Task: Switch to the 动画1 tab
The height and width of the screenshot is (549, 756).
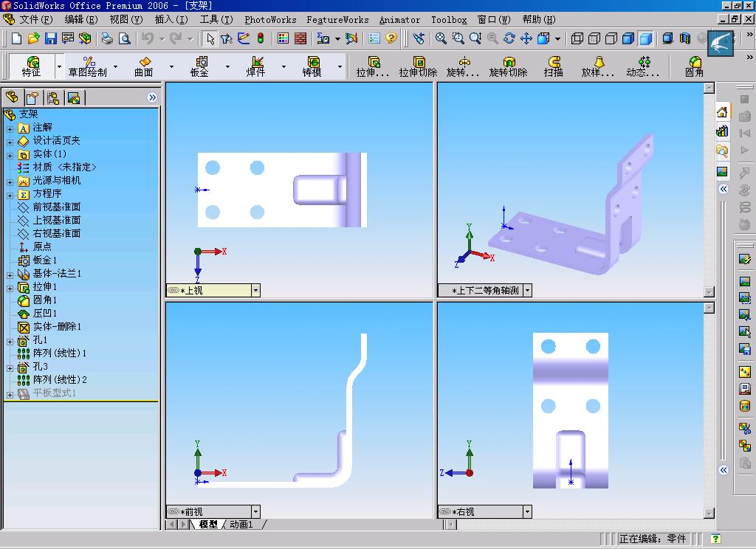Action: pyautogui.click(x=241, y=525)
